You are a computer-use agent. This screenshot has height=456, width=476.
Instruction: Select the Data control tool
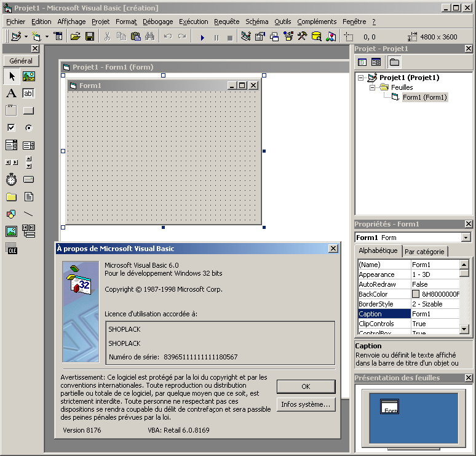click(29, 231)
